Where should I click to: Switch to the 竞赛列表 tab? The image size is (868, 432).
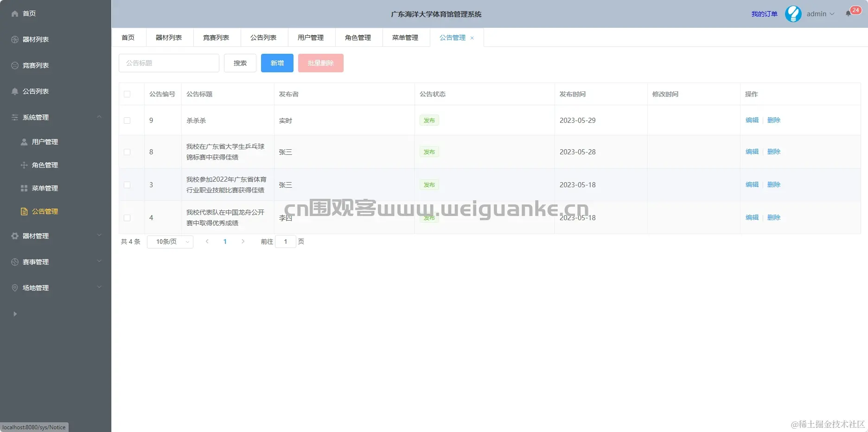[216, 38]
